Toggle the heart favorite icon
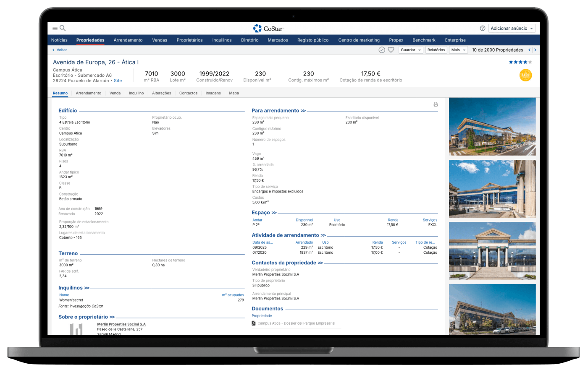 pyautogui.click(x=391, y=50)
